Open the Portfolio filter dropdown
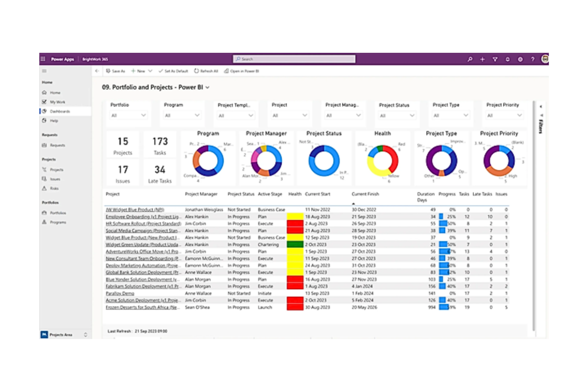The image size is (588, 392). point(128,115)
